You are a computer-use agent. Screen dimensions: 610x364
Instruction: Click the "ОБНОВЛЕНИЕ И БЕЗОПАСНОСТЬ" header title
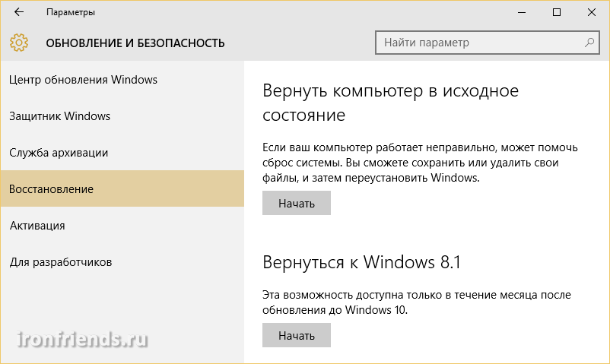[x=135, y=43]
